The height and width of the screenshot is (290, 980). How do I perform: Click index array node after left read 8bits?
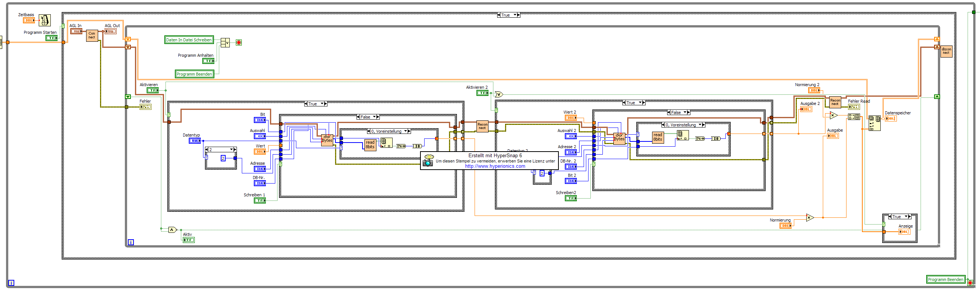pyautogui.click(x=387, y=143)
